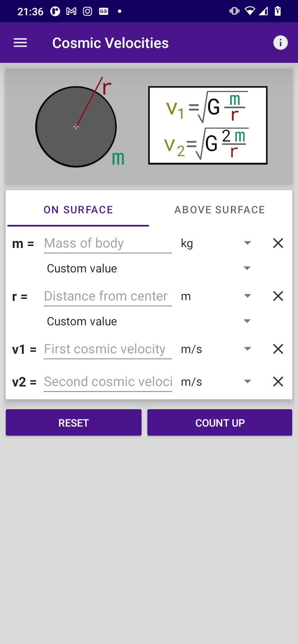
Task: Open the v2 m/s unit dropdown
Action: pos(217,382)
